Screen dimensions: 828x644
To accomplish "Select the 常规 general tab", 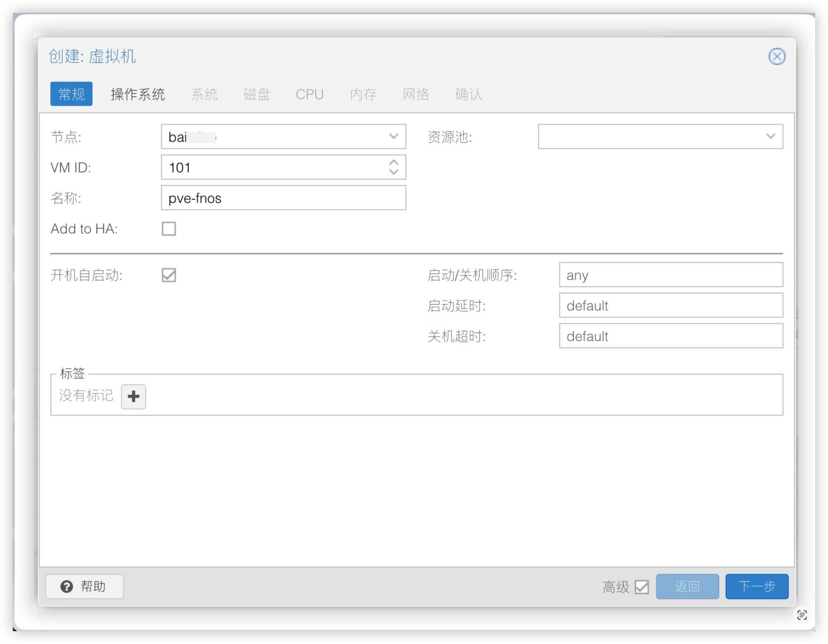I will tap(71, 94).
